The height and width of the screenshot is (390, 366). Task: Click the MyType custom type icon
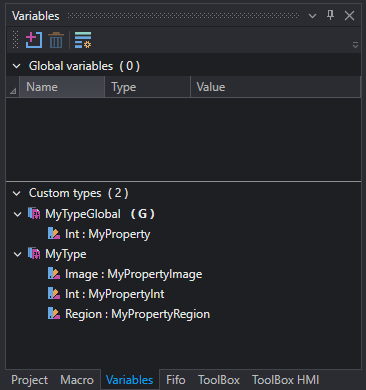(x=34, y=254)
